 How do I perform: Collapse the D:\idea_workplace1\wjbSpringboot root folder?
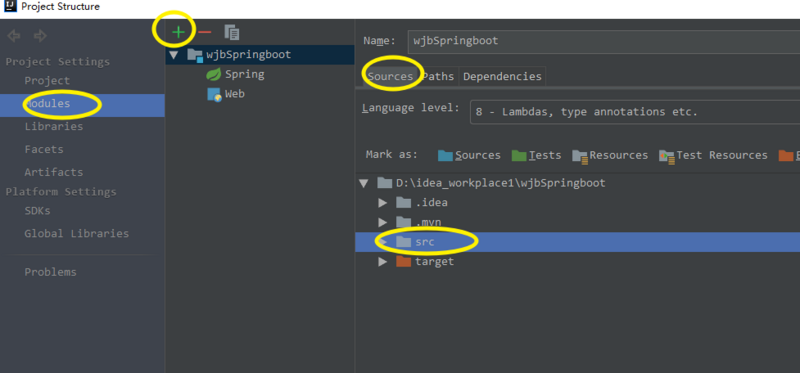click(363, 183)
